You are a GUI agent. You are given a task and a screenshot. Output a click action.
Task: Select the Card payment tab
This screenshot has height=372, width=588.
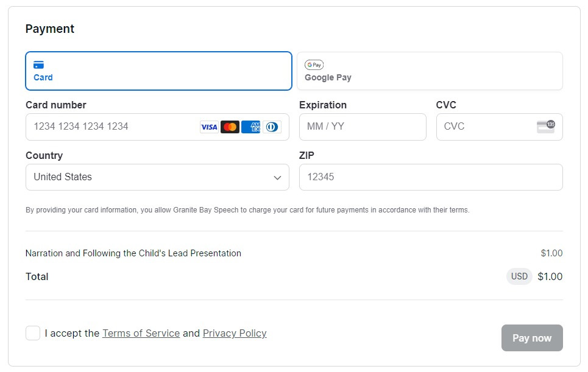tap(158, 71)
